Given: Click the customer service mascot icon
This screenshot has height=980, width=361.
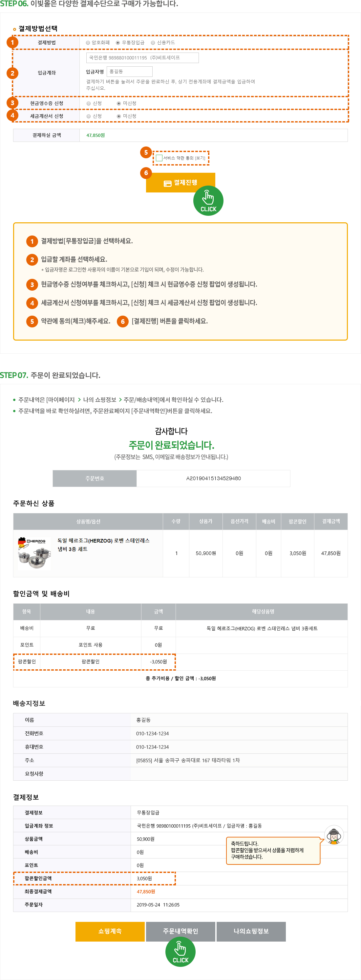Looking at the screenshot, I should click(334, 835).
